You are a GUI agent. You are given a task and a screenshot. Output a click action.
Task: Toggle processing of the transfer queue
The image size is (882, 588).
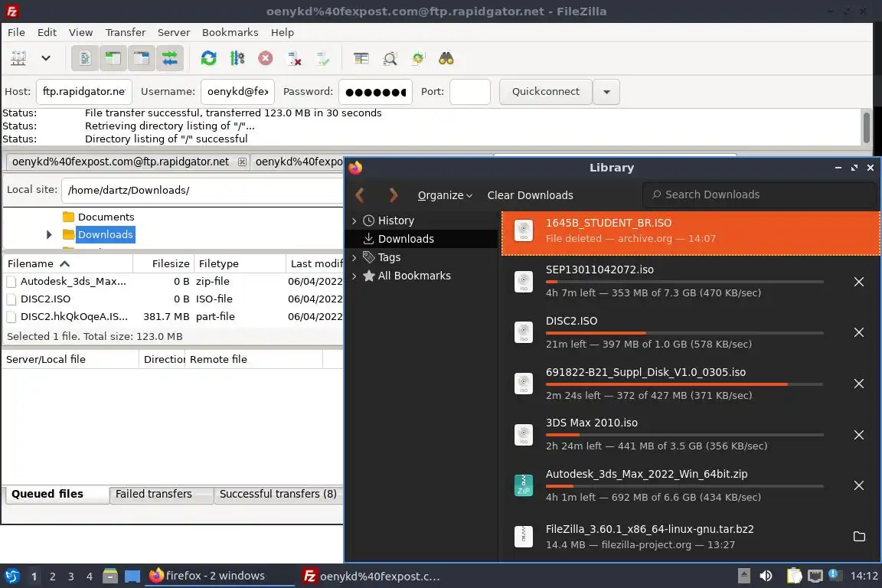pos(237,58)
